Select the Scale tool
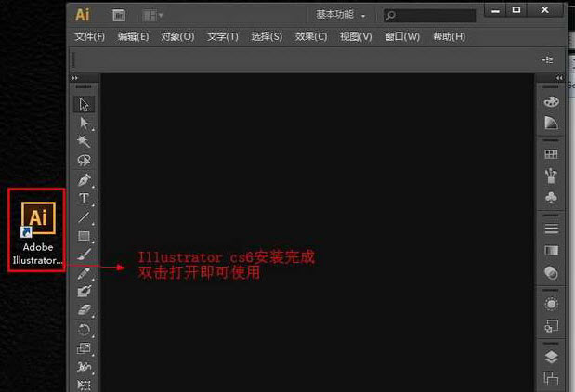Image resolution: width=575 pixels, height=392 pixels. coord(84,348)
